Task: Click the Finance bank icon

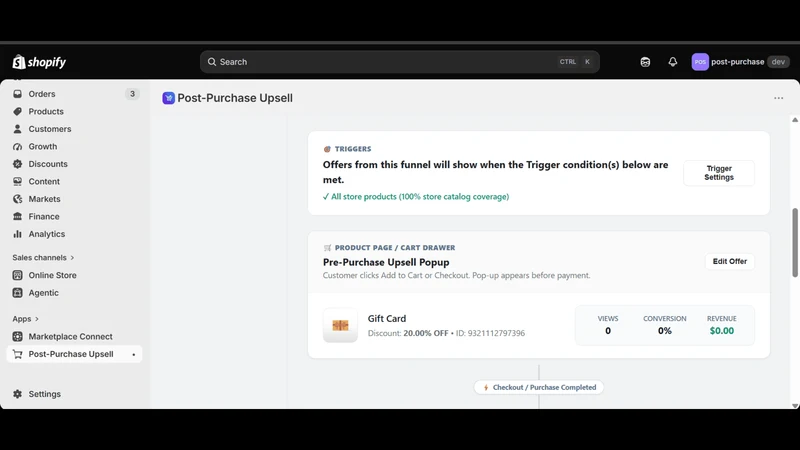Action: [x=17, y=216]
